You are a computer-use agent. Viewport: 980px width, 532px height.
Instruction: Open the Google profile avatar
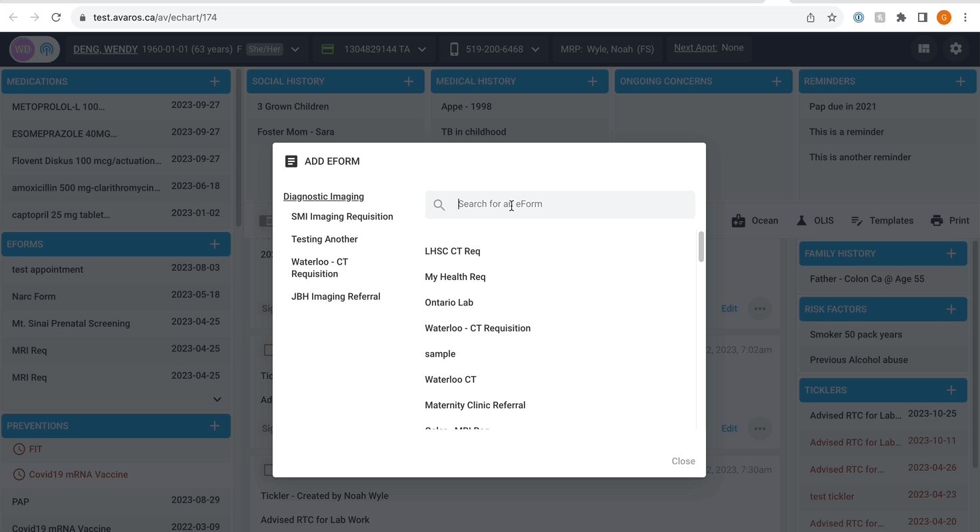coord(944,17)
